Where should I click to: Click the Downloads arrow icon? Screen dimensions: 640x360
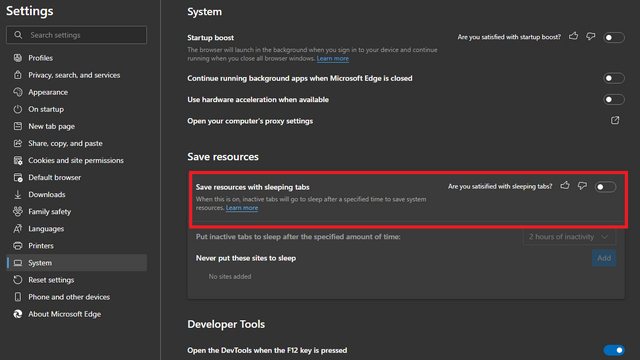tap(18, 195)
